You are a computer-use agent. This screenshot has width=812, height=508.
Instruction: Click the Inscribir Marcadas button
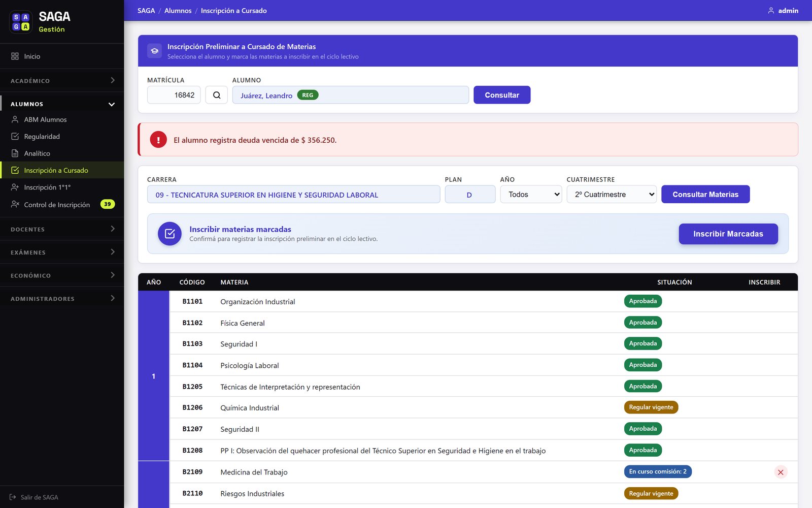[x=728, y=234]
